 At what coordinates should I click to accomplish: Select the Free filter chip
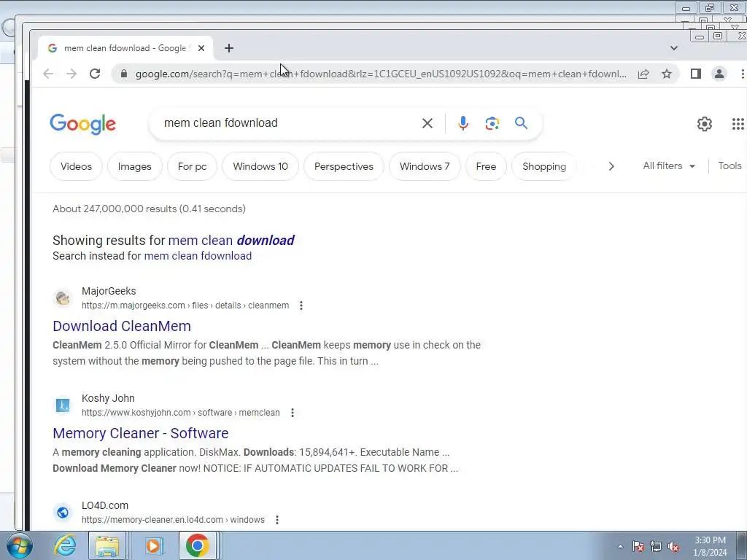(x=486, y=166)
